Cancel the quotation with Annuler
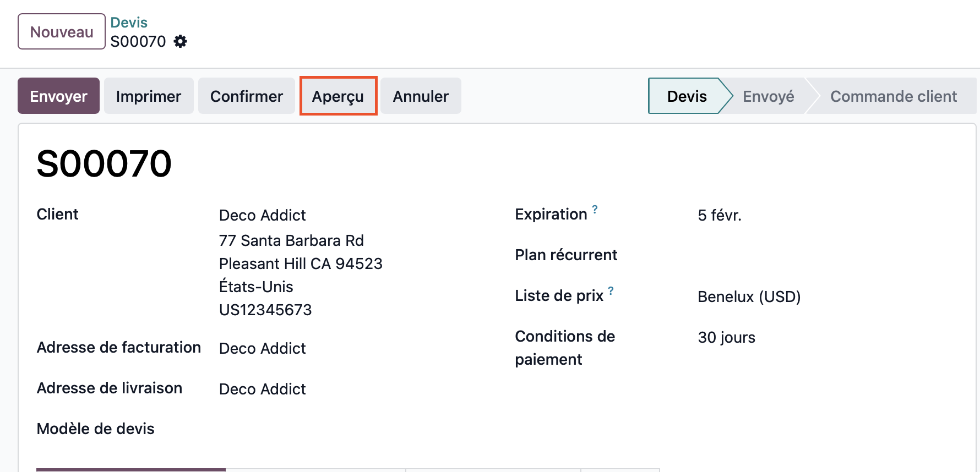 pyautogui.click(x=421, y=96)
